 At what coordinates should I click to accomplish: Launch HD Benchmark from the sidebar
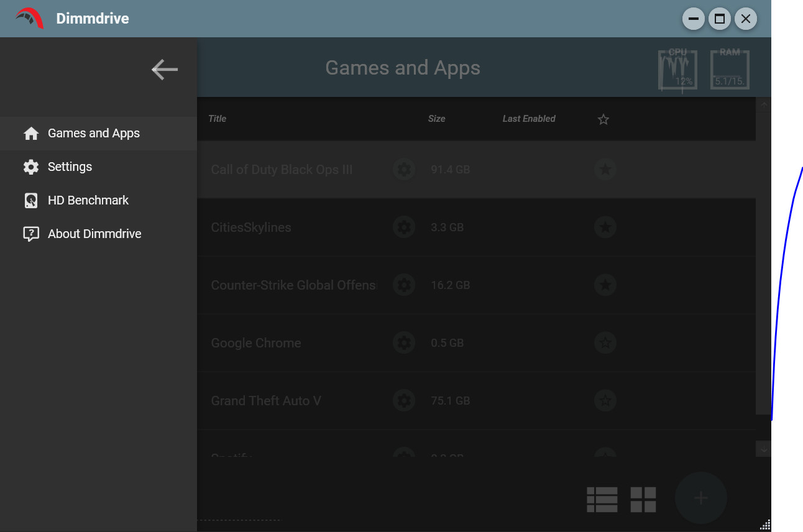tap(30, 200)
